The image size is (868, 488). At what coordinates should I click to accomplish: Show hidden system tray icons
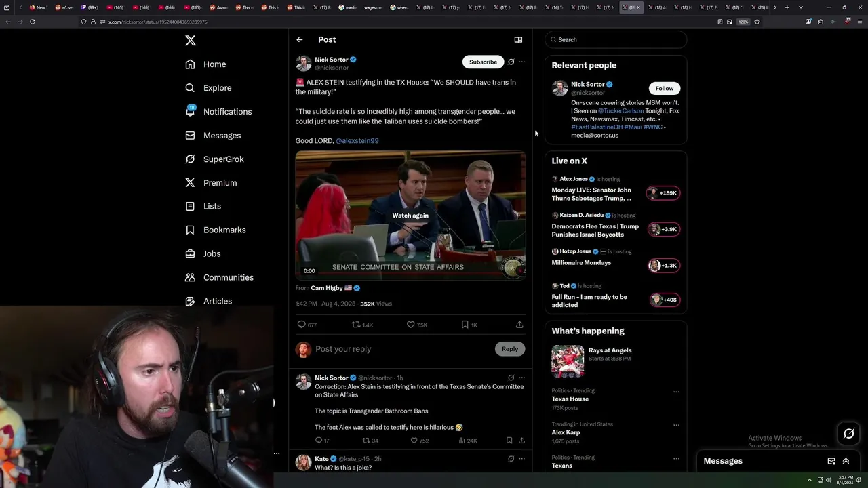tap(809, 480)
